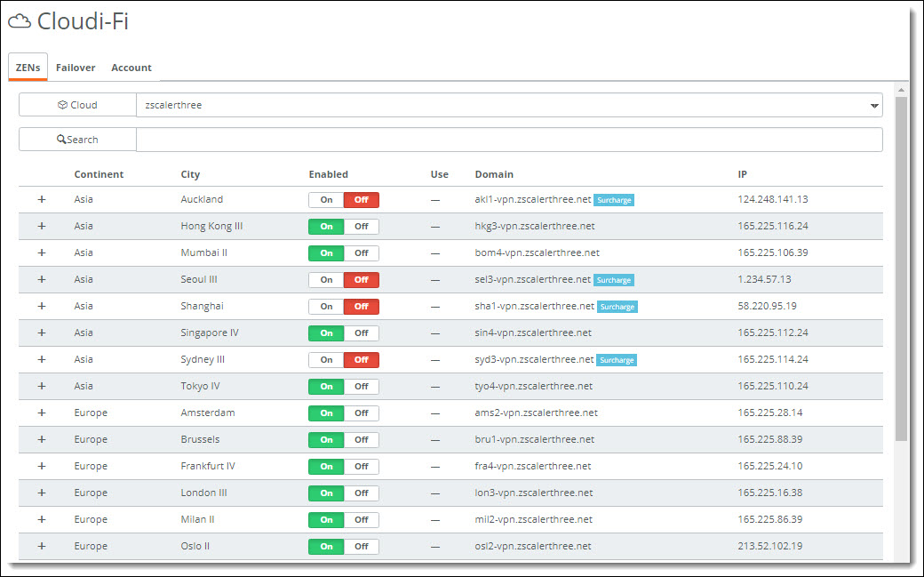Select IP address 58.220.95.19

click(767, 306)
